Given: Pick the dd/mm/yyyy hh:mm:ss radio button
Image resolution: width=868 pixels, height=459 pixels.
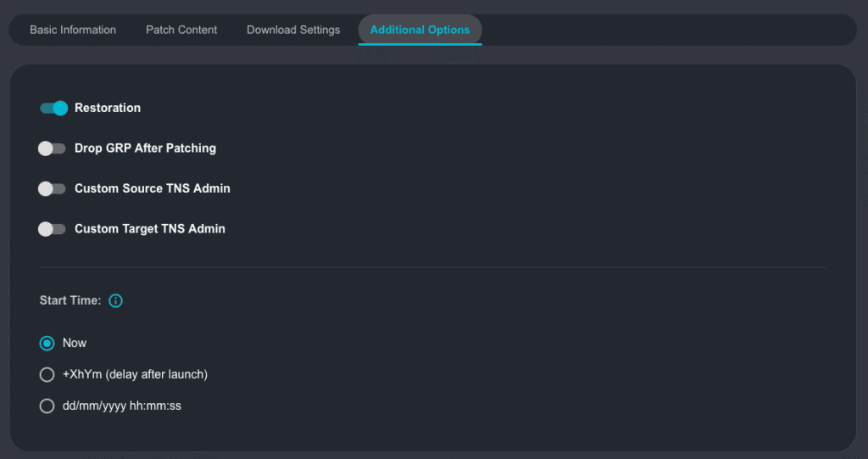Looking at the screenshot, I should pyautogui.click(x=47, y=406).
